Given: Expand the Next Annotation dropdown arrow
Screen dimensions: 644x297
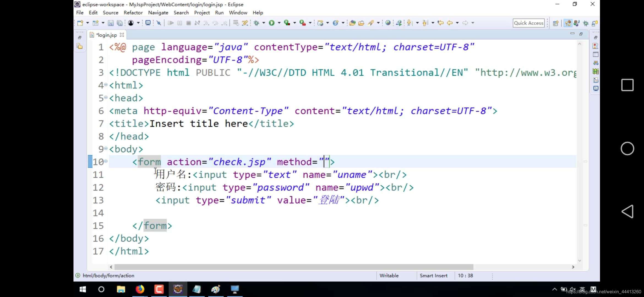Looking at the screenshot, I should coord(417,23).
